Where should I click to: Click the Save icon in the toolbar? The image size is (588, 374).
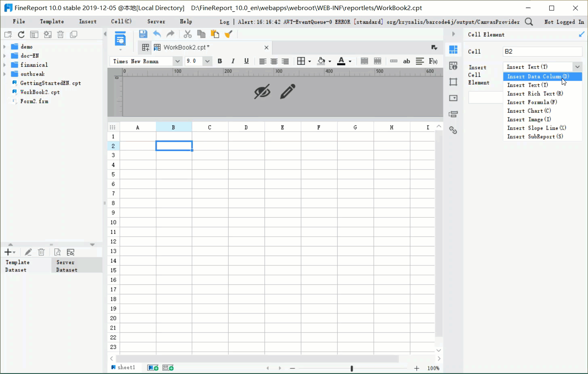click(143, 34)
